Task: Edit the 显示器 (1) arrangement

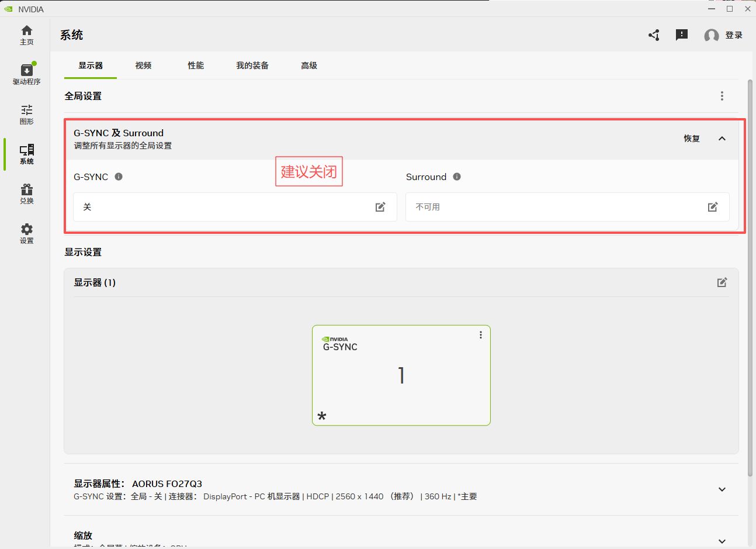Action: tap(722, 282)
